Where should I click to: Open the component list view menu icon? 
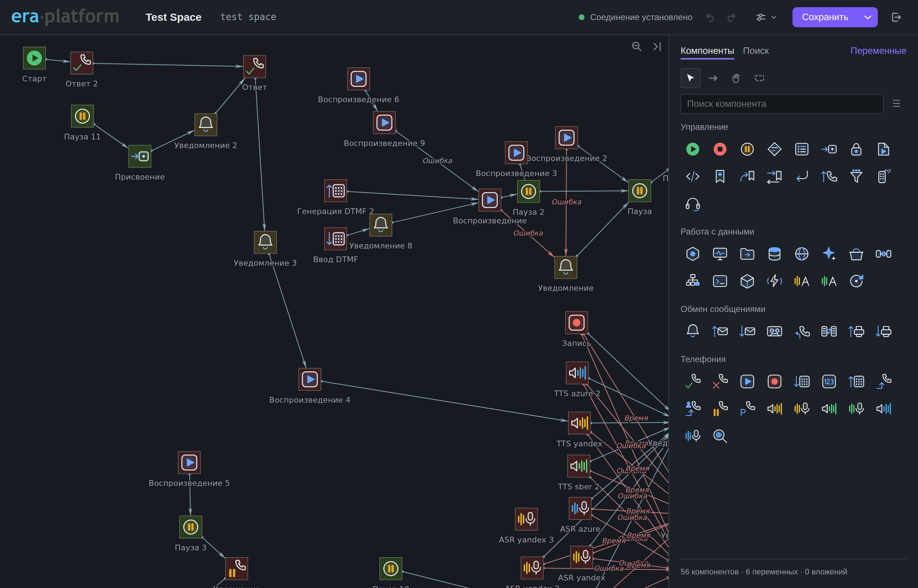(x=896, y=104)
